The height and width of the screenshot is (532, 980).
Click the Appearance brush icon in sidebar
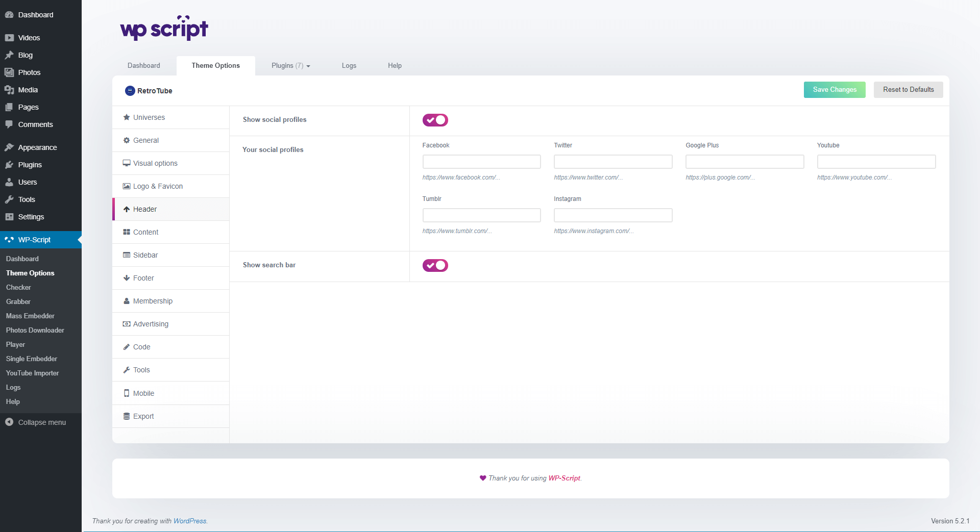point(9,147)
